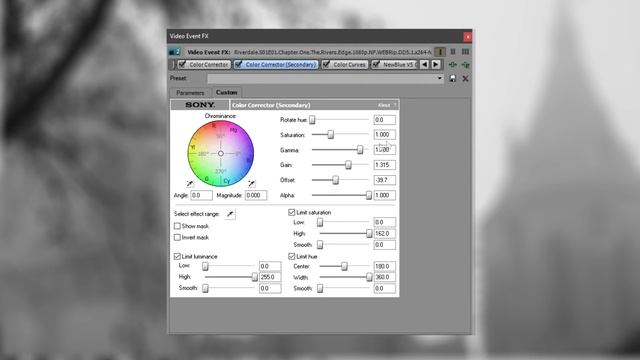
Task: Click the three-column layout icon
Action: pos(465,52)
